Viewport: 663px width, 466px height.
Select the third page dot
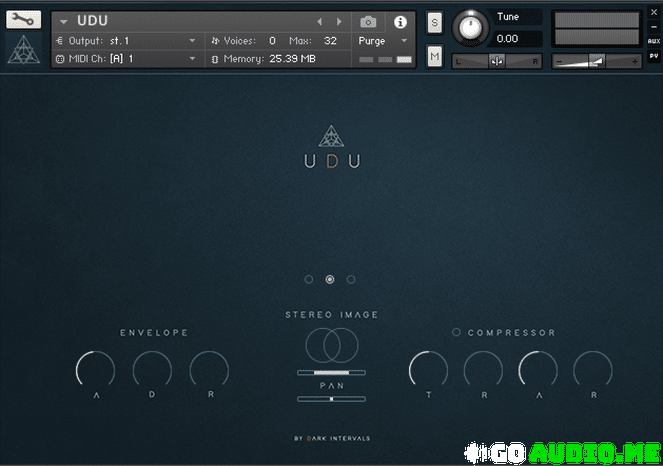coord(351,280)
